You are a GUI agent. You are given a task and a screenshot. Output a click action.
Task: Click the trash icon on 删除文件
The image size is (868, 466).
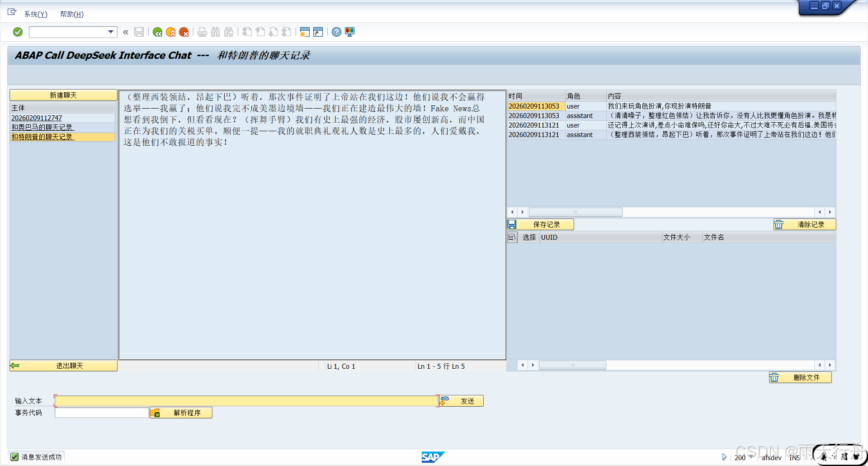[x=774, y=377]
